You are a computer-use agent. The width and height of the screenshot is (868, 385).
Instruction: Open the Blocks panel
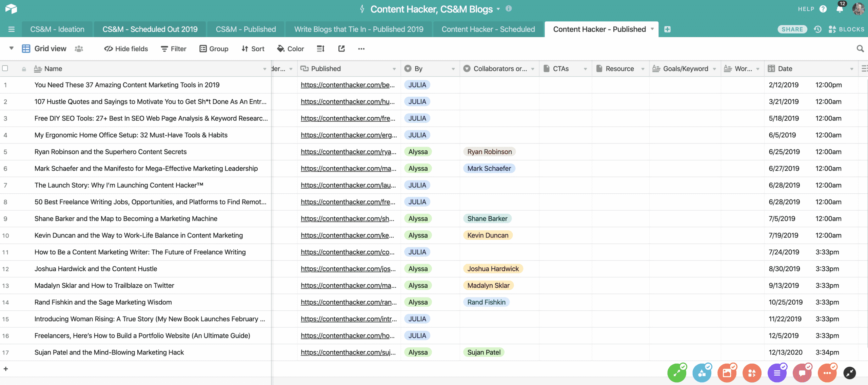(846, 29)
